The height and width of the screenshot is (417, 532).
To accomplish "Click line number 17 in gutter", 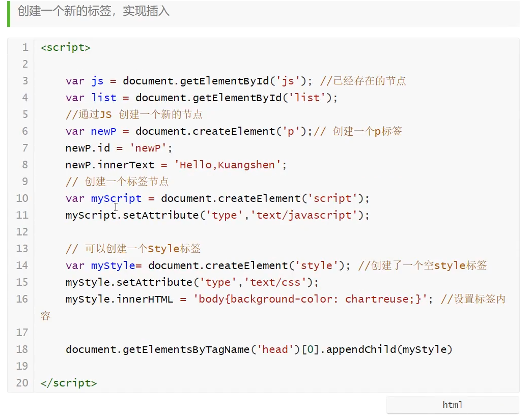I will tap(22, 333).
